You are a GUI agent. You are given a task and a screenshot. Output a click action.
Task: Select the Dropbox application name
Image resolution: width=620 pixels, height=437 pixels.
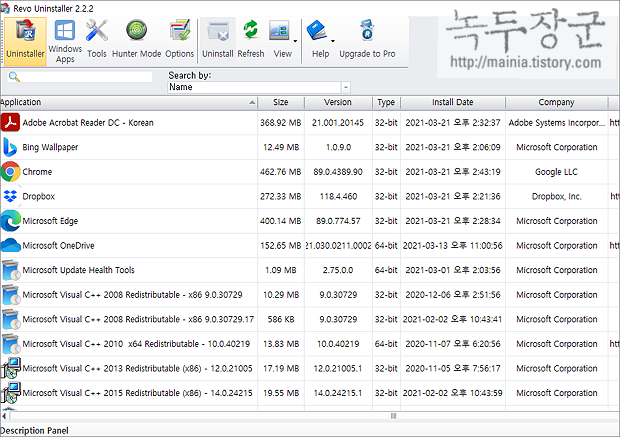point(39,197)
